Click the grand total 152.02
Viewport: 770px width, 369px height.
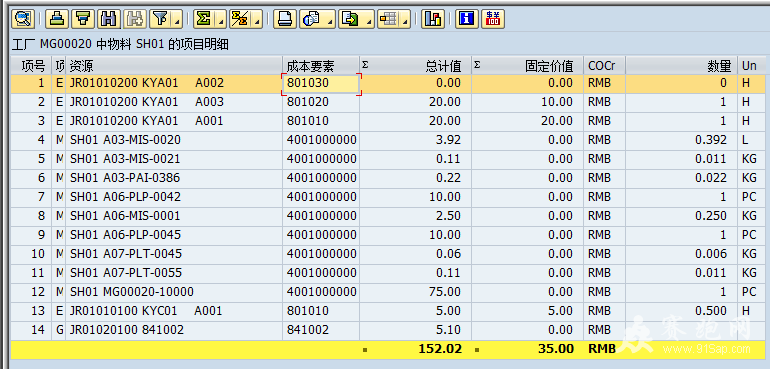pos(415,349)
